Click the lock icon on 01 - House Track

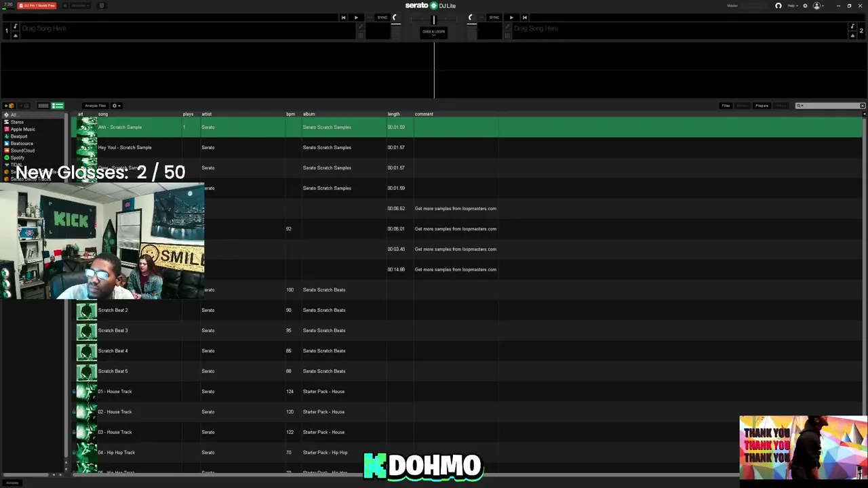pos(74,392)
